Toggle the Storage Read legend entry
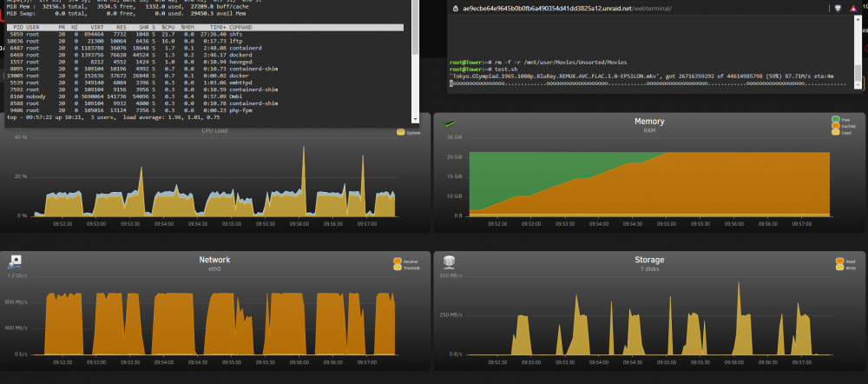This screenshot has width=868, height=384. pos(841,261)
